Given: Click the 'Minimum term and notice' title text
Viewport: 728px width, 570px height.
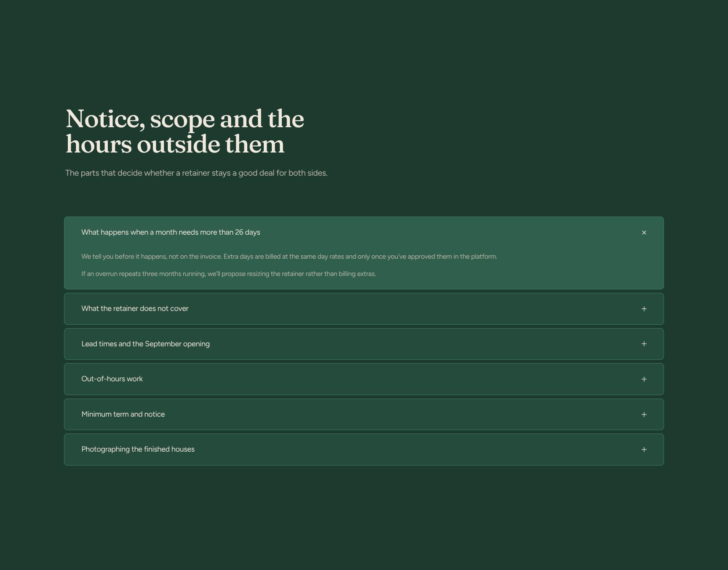Looking at the screenshot, I should [123, 414].
